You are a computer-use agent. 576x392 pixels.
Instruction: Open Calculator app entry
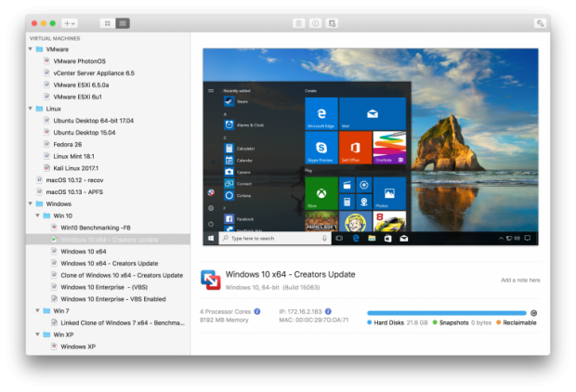[x=240, y=149]
